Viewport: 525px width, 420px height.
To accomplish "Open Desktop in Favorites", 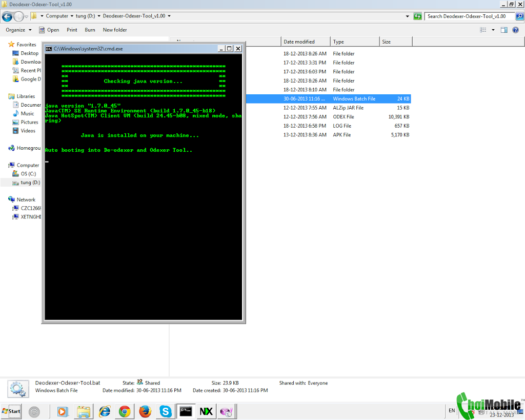I will pyautogui.click(x=26, y=53).
